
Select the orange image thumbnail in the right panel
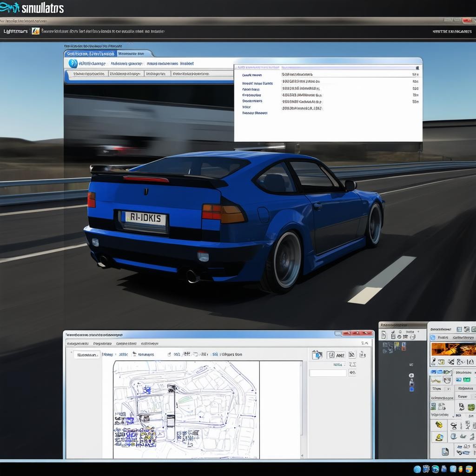452,350
